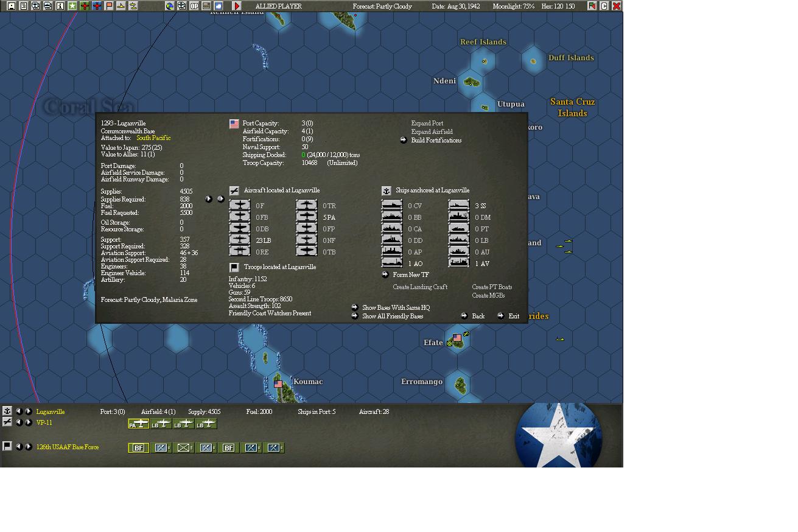798x532 pixels.
Task: Click the AV ship silhouette showing 1 AV
Action: (459, 263)
